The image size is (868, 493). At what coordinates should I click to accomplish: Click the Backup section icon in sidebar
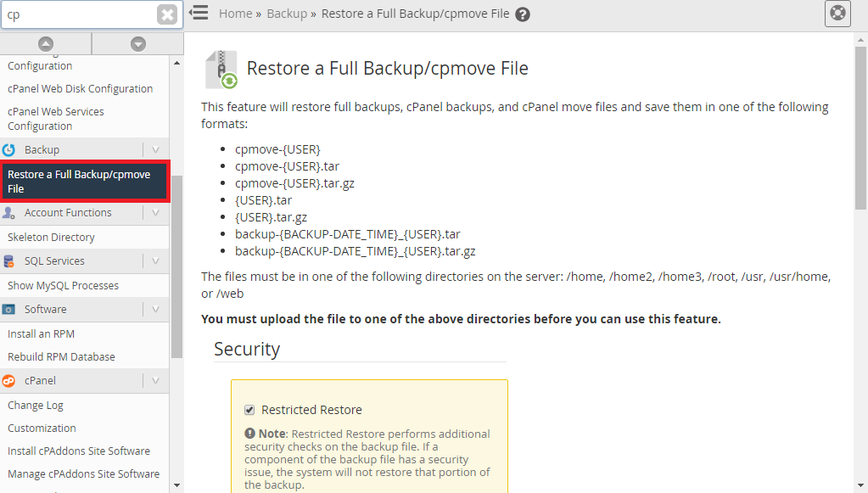click(x=9, y=150)
